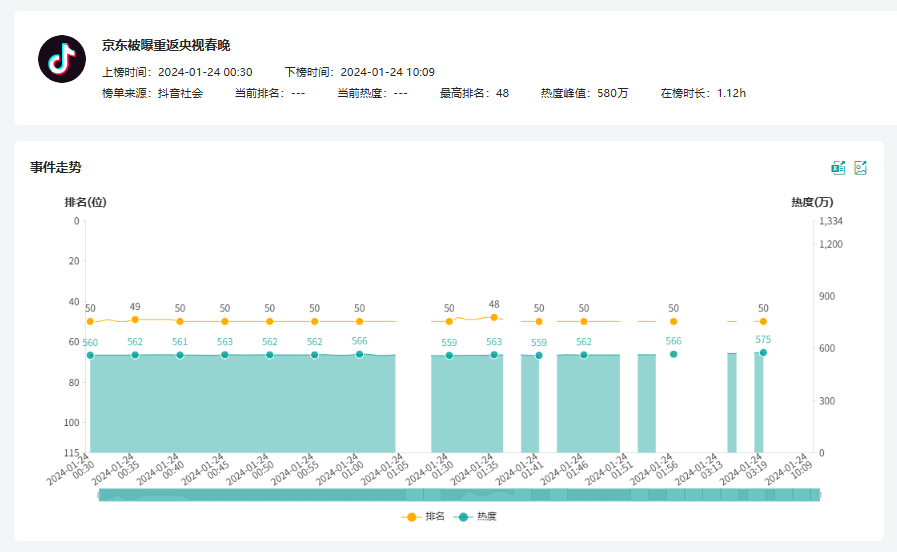The height and width of the screenshot is (552, 897).
Task: Select heat point 559 at 01:41
Action: coord(539,356)
